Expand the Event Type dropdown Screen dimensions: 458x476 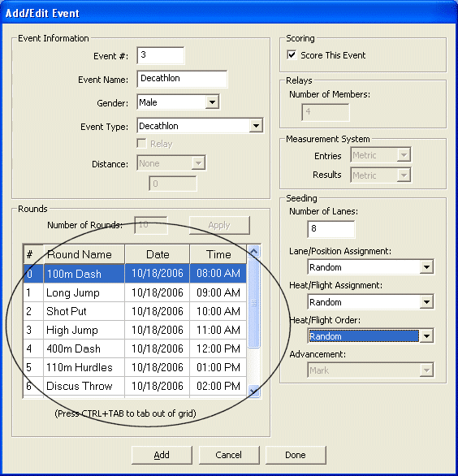pos(256,125)
